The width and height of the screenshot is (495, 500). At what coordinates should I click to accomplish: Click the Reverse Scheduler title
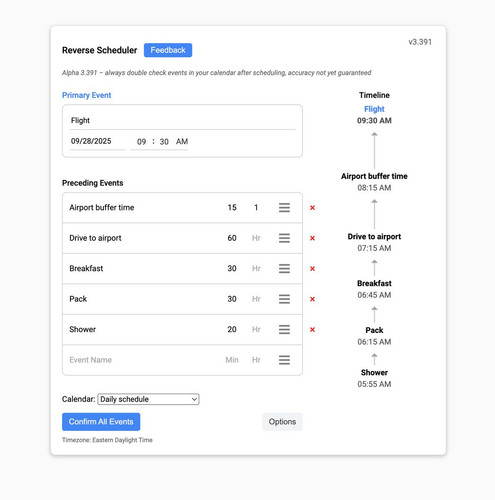coord(100,50)
